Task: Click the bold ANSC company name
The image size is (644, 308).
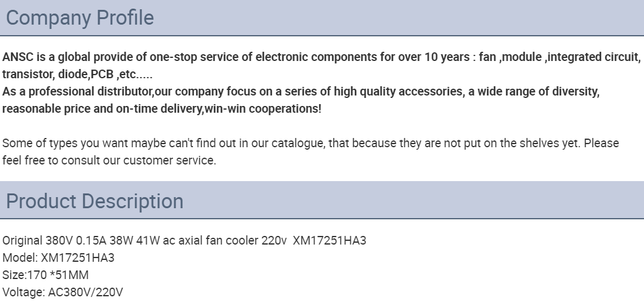Action: click(18, 57)
